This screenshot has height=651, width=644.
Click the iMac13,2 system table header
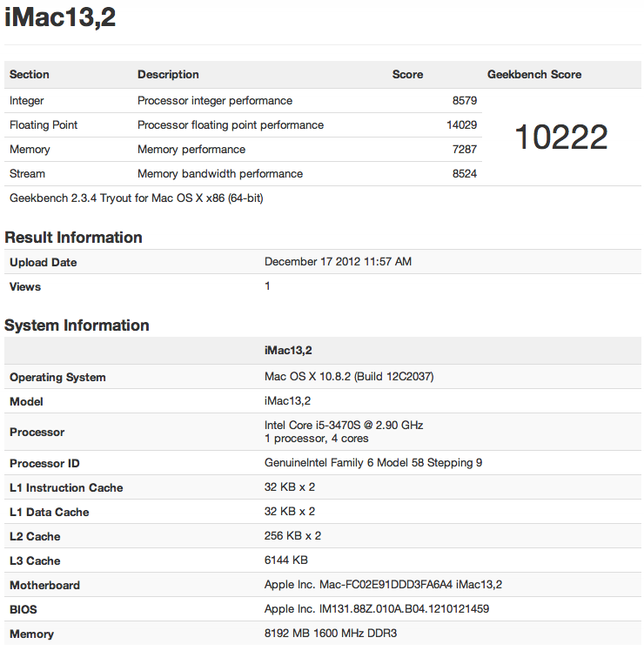coord(288,351)
